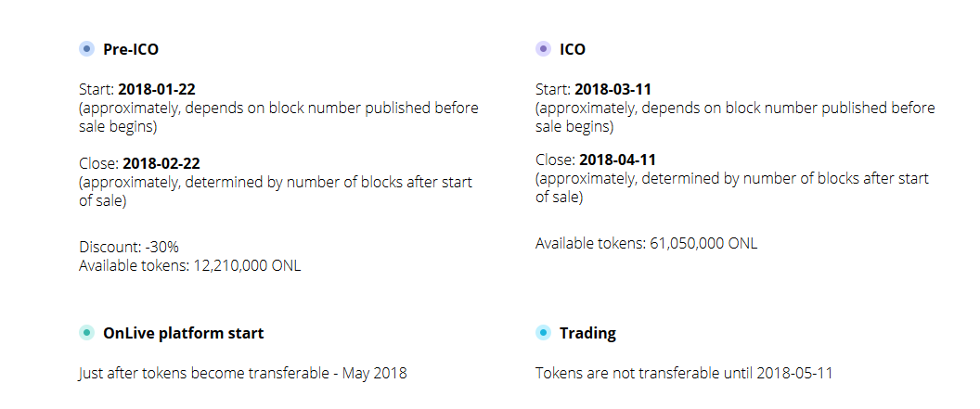Click the blue Pre-ICO bullet icon
The height and width of the screenshot is (409, 980).
pos(87,49)
